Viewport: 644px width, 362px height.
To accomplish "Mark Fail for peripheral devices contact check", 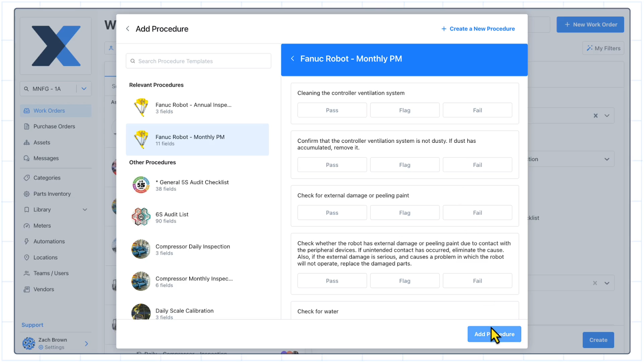I will tap(477, 281).
